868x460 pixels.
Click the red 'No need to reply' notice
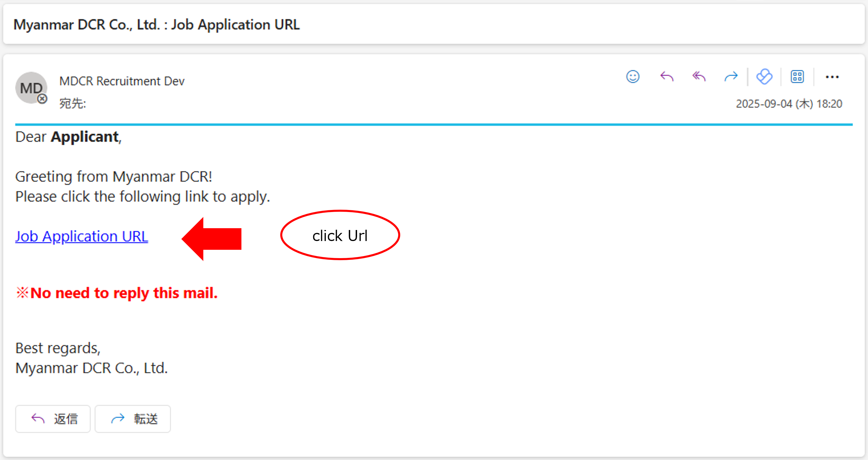[x=117, y=293]
